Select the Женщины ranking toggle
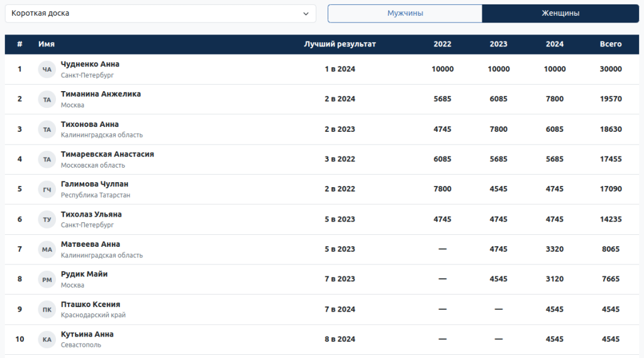 560,13
